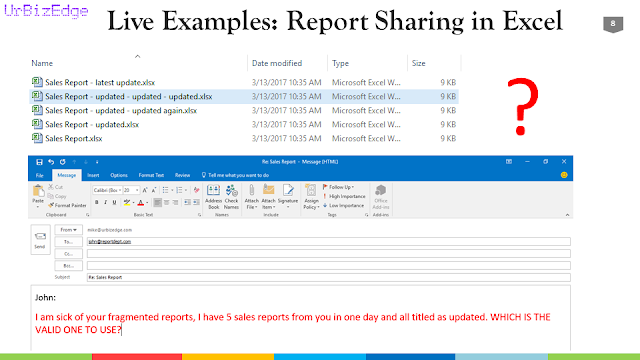Click the yellow smiley feedback icon
The image size is (640, 360).
[x=564, y=175]
